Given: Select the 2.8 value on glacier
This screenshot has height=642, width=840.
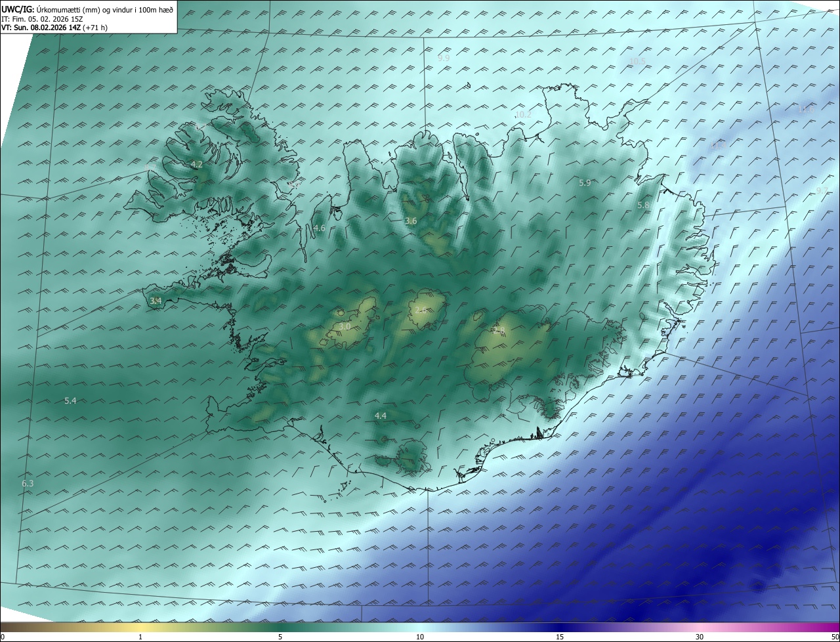Looking at the screenshot, I should click(499, 332).
